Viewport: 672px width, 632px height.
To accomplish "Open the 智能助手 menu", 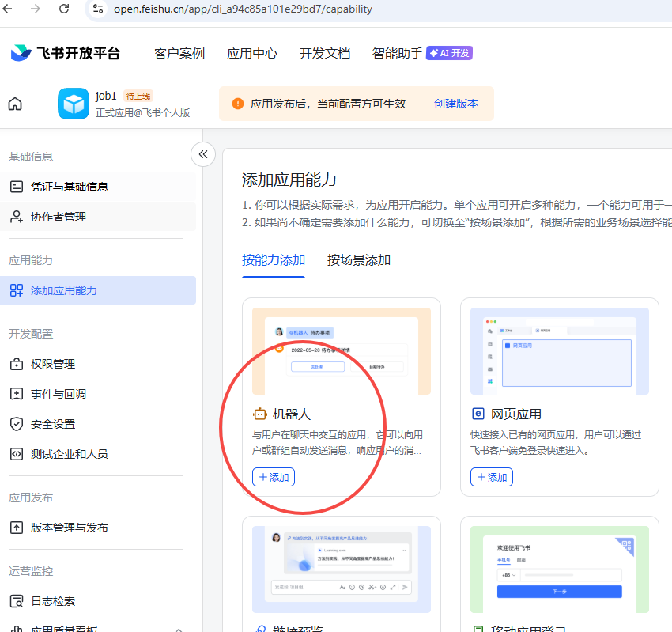I will tap(398, 53).
